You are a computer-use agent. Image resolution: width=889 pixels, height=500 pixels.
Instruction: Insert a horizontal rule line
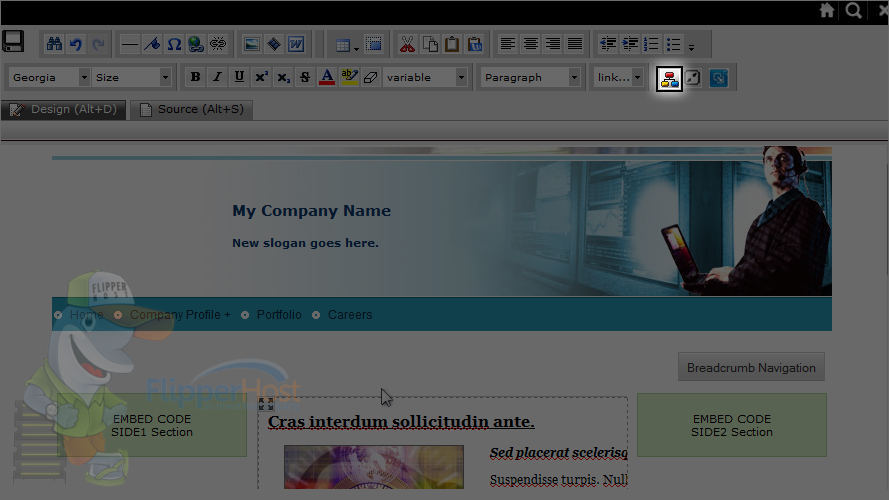(x=129, y=44)
